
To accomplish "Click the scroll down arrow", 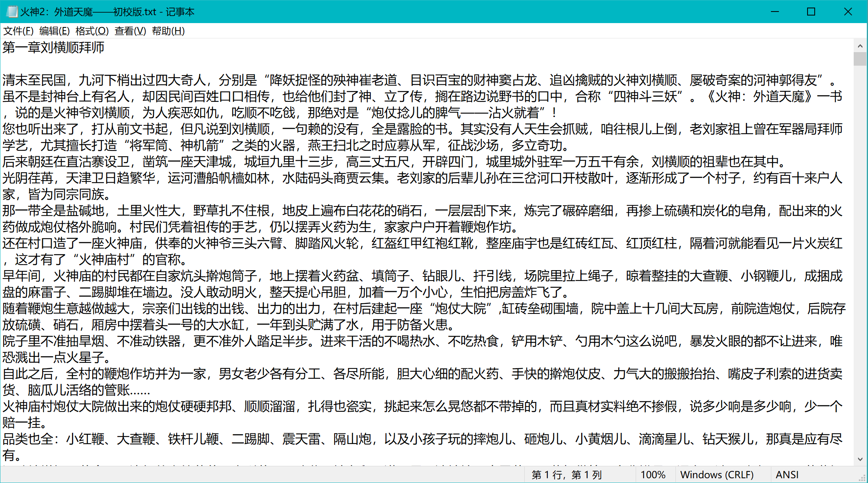I will click(860, 459).
